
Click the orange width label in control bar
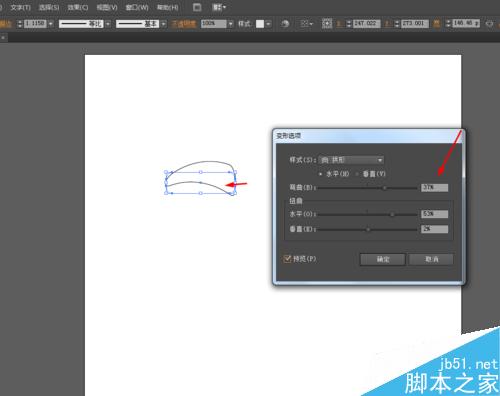pyautogui.click(x=436, y=24)
